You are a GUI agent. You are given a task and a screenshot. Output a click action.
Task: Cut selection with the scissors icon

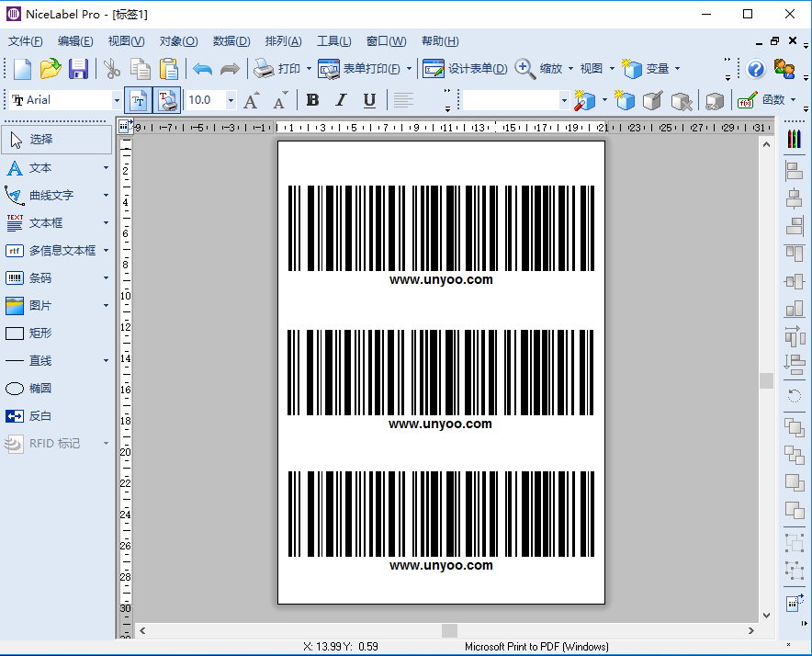click(x=112, y=69)
